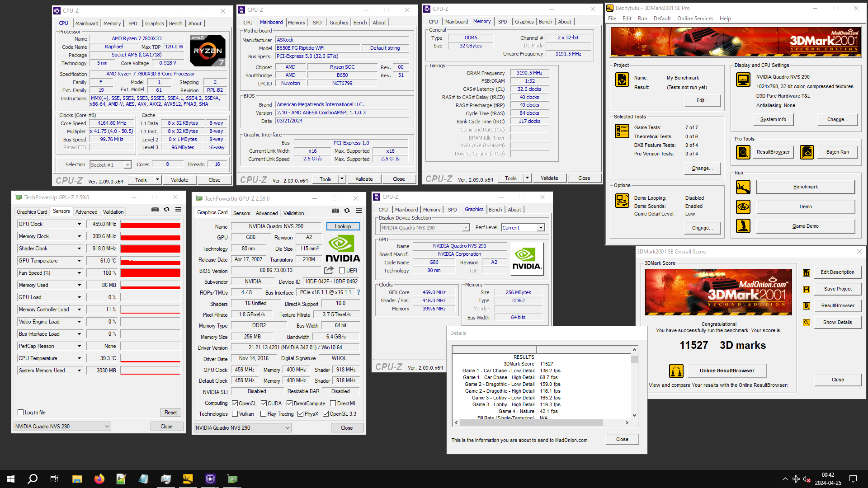Expand the Shader Clock sensor dropdown
Screen dimensions: 868x488
click(79, 249)
